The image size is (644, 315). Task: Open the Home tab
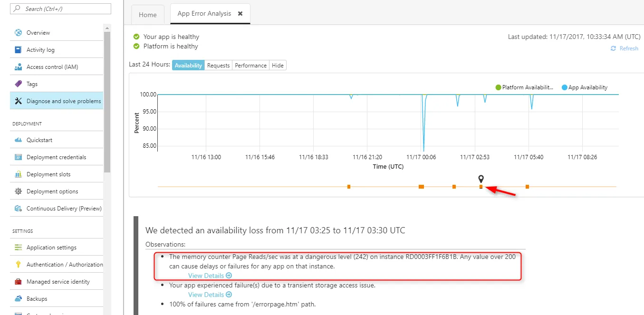click(x=147, y=15)
